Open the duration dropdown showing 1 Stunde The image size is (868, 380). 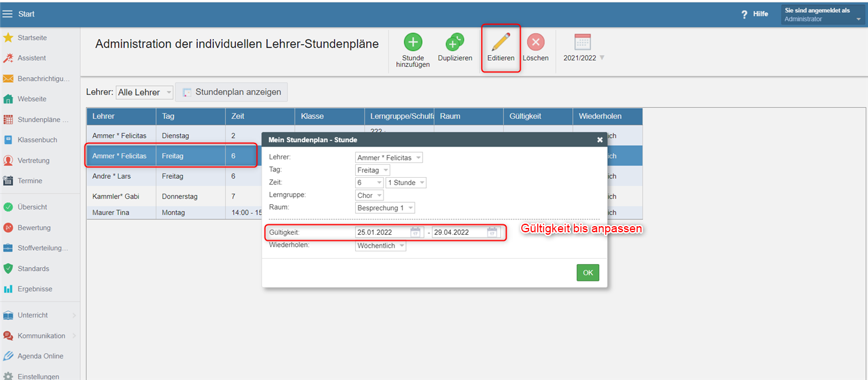coord(406,183)
